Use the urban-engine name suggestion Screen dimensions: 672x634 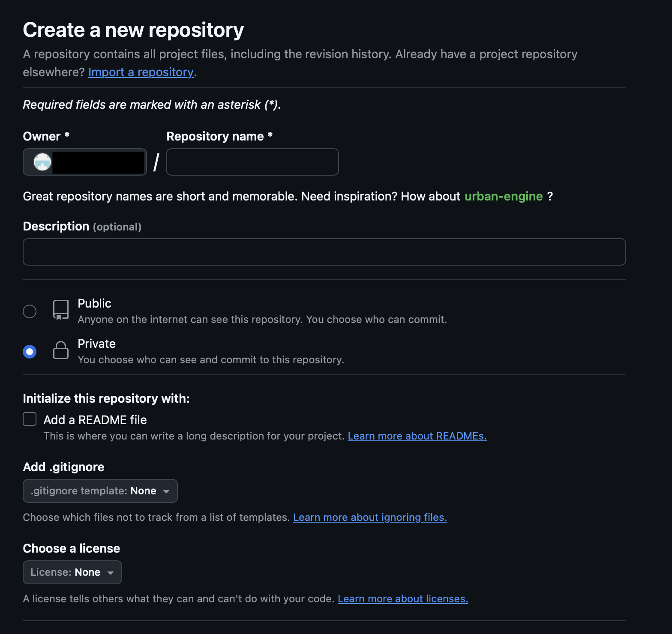click(x=504, y=196)
